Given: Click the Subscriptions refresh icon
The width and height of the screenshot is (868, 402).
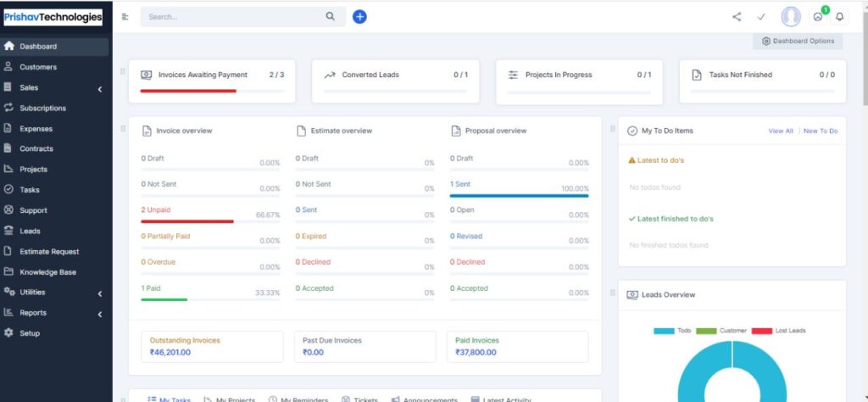Looking at the screenshot, I should point(8,108).
